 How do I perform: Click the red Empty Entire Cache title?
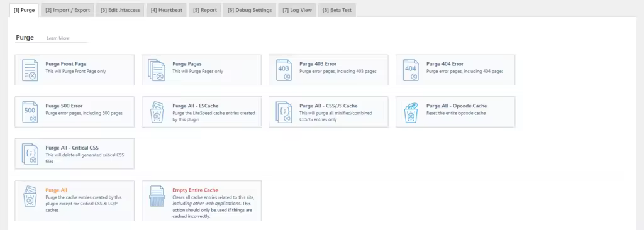coord(195,190)
